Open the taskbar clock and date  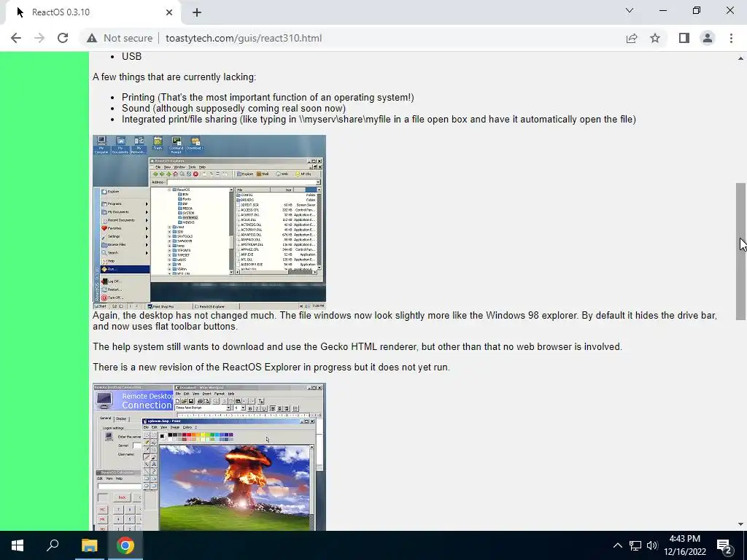(684, 545)
